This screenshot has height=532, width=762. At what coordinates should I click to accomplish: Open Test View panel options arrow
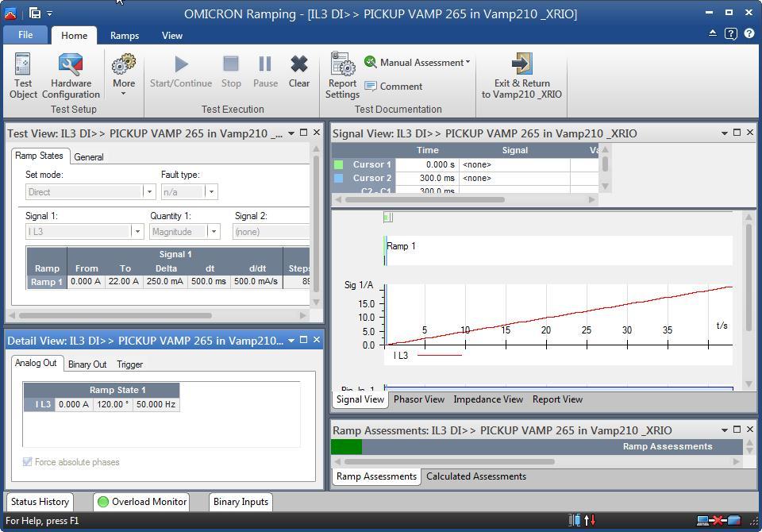(x=291, y=133)
